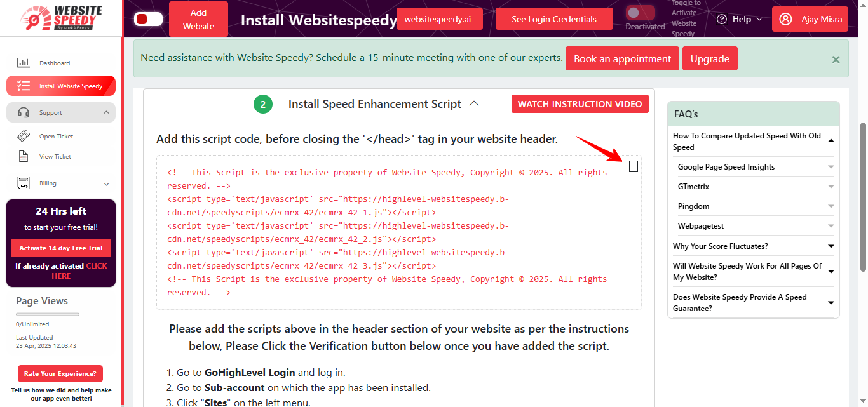The height and width of the screenshot is (407, 868).
Task: Click the Help question mark icon
Action: (x=722, y=19)
